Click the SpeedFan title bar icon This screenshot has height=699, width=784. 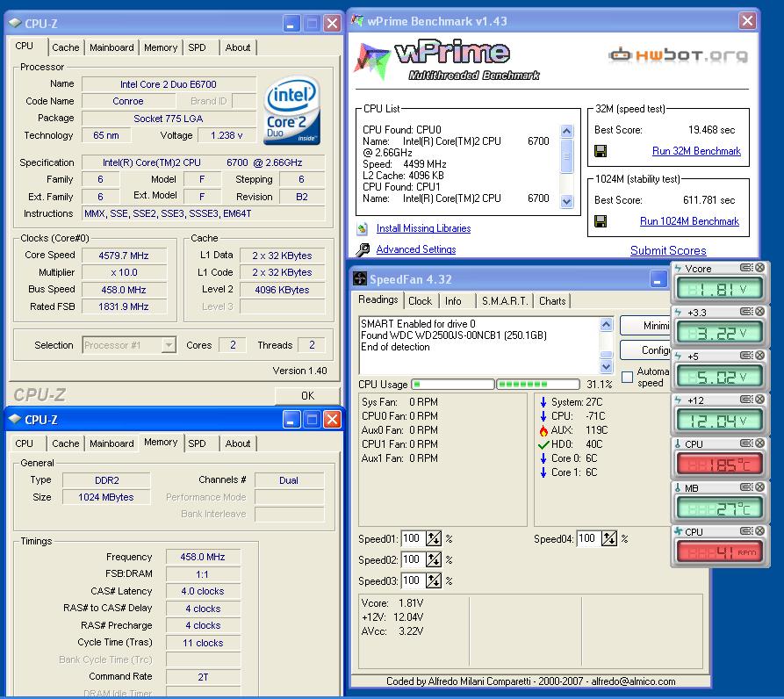tap(359, 278)
